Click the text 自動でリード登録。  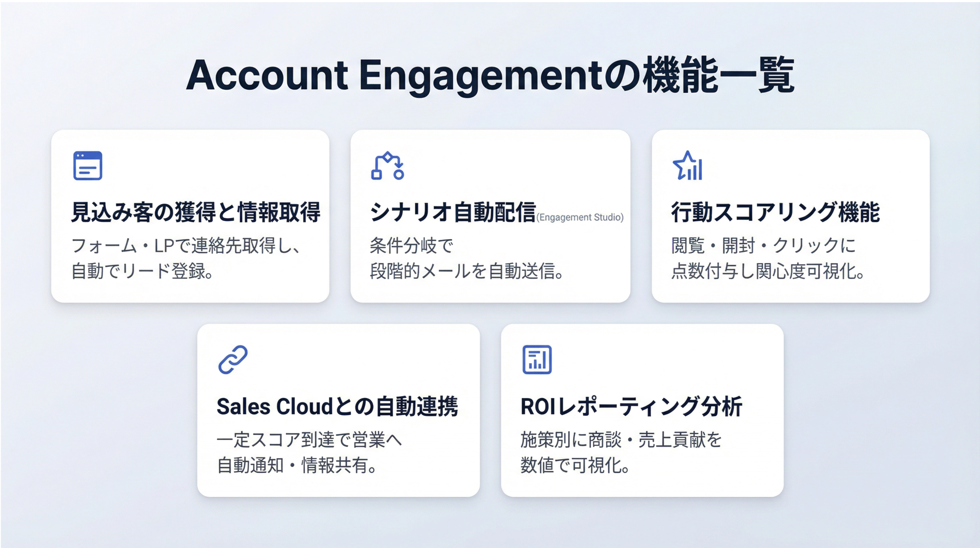(143, 271)
